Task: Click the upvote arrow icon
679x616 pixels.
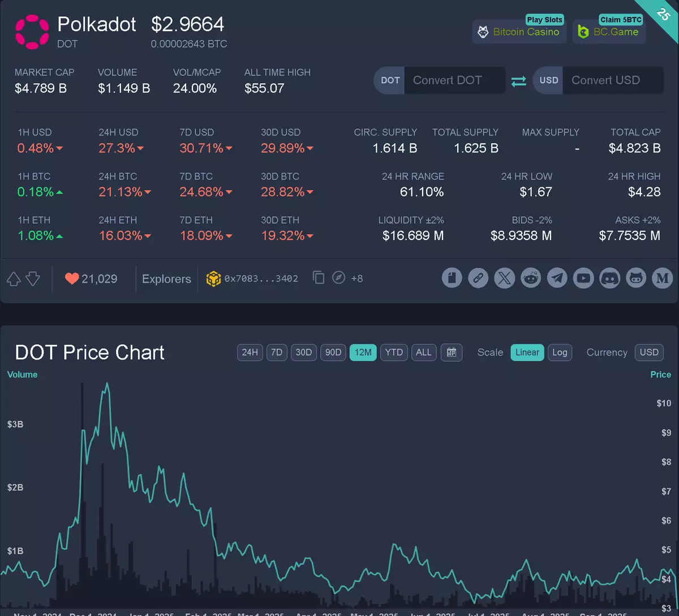Action: [x=14, y=279]
